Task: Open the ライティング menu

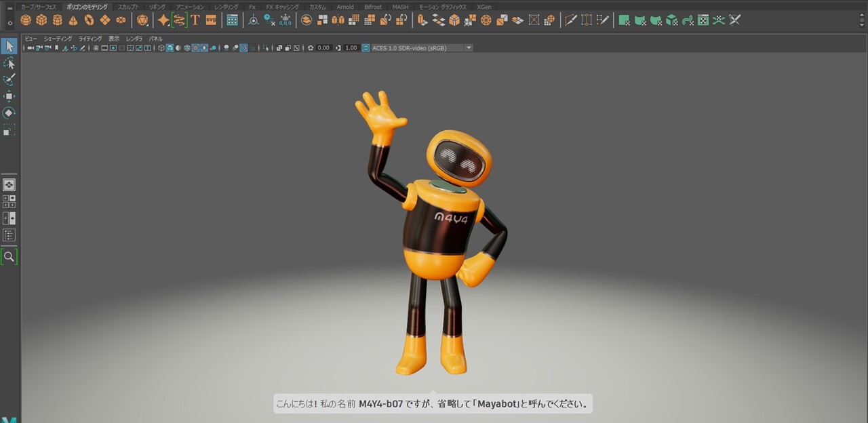Action: point(90,39)
